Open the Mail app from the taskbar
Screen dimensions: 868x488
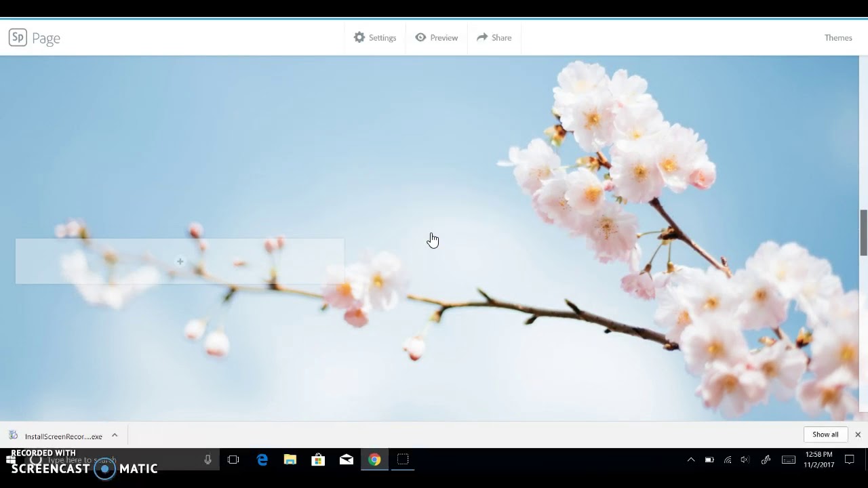pos(347,460)
